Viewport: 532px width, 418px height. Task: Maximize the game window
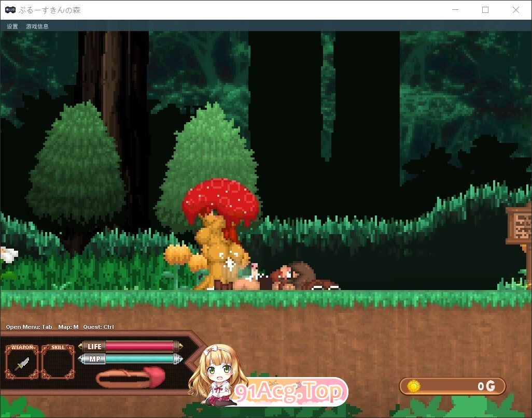485,10
